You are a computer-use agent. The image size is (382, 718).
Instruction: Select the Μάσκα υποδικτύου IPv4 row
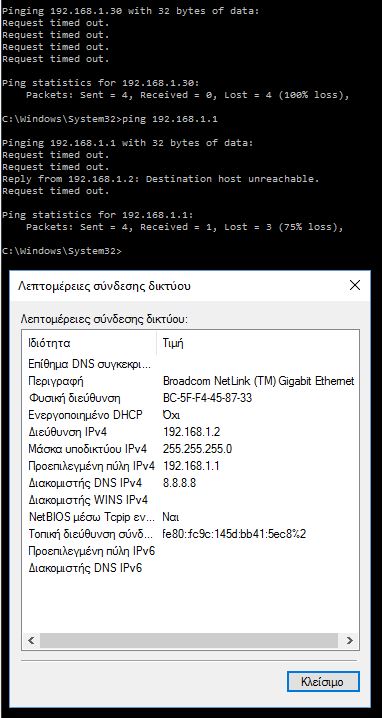(x=190, y=449)
